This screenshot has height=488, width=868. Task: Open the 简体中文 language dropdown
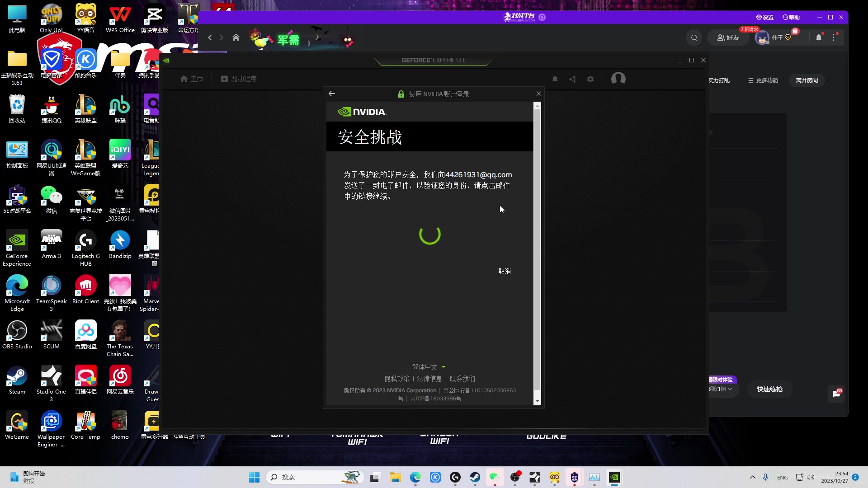click(x=429, y=367)
